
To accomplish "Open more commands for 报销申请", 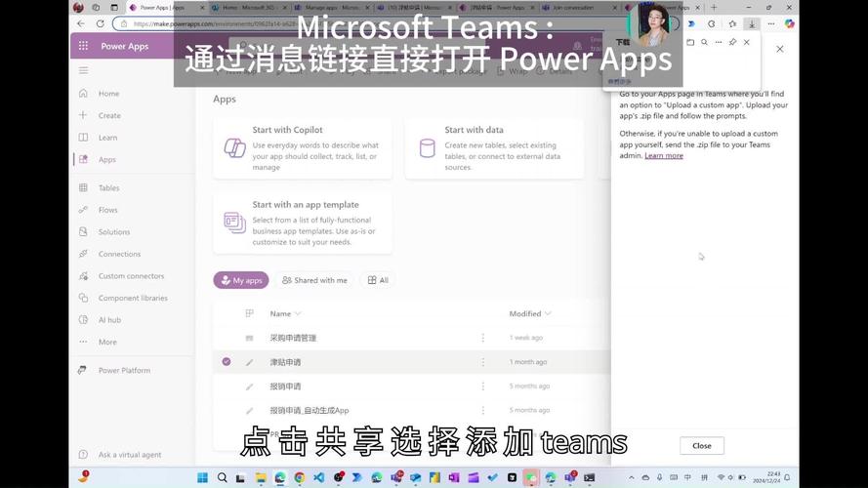I will 482,386.
